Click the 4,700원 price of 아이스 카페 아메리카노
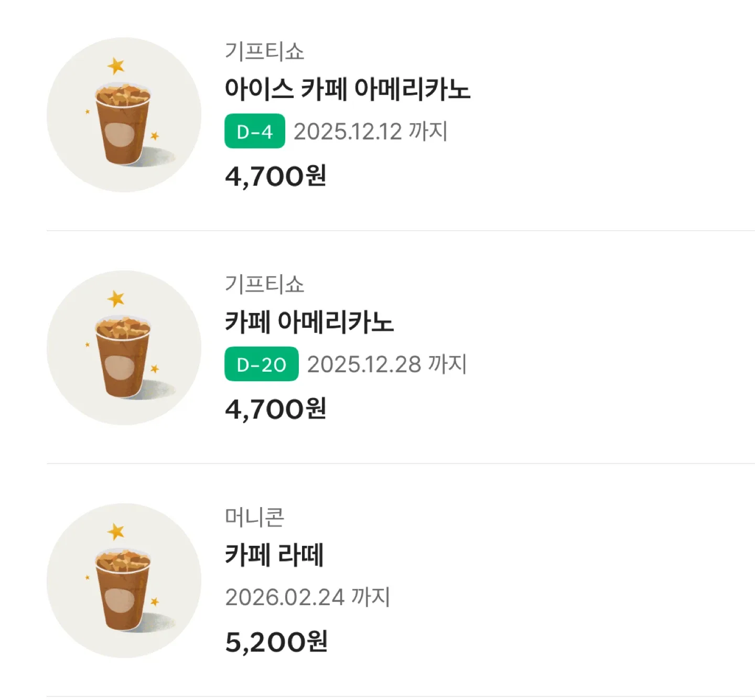 tap(276, 176)
